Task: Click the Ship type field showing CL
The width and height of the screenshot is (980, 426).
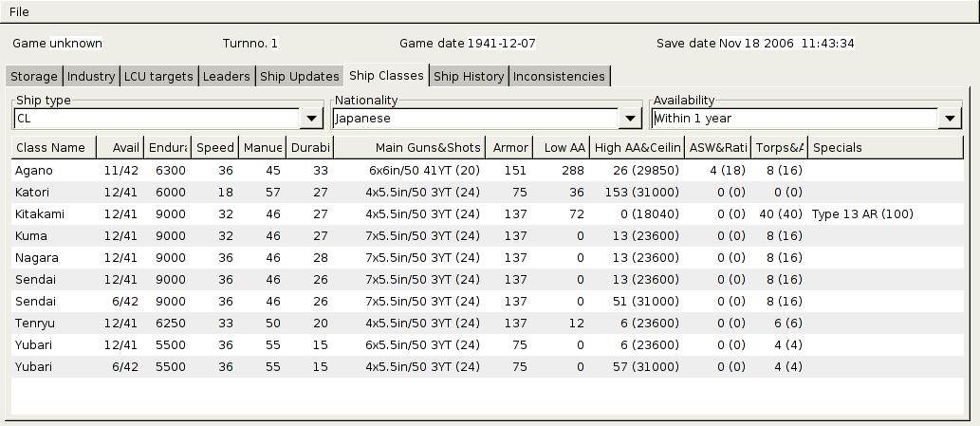Action: pos(157,118)
